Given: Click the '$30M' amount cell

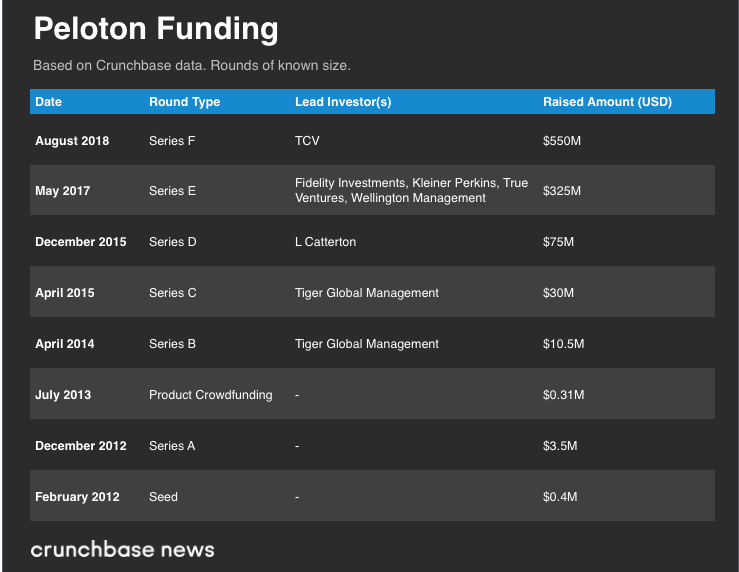Looking at the screenshot, I should [558, 293].
